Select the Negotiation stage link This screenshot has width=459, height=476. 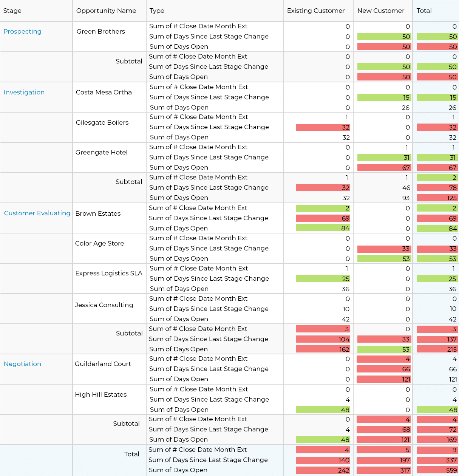pyautogui.click(x=23, y=364)
